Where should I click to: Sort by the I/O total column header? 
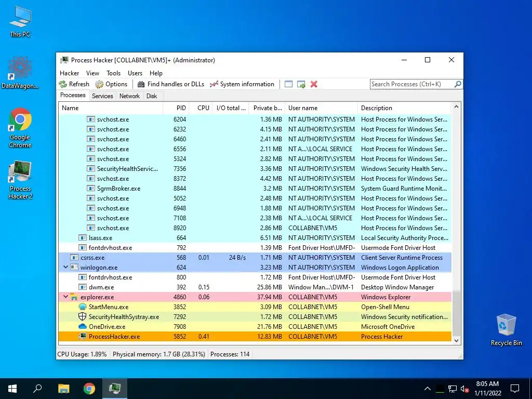230,108
